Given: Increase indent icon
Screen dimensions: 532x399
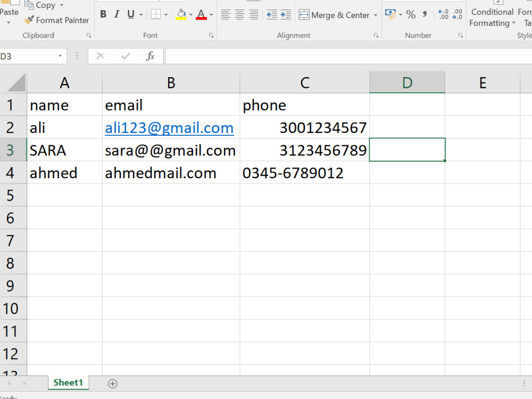Looking at the screenshot, I should point(286,14).
